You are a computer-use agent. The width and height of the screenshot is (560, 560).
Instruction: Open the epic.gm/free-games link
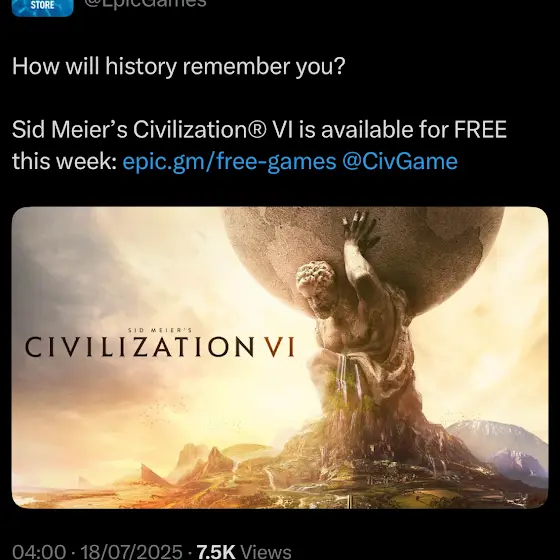[x=229, y=161]
